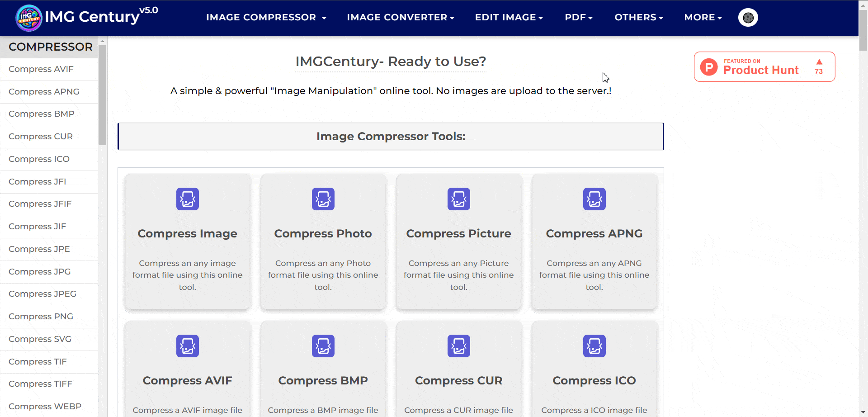The height and width of the screenshot is (417, 868).
Task: Click the 'IMGCentury- Ready to Use?' heading
Action: [x=391, y=62]
